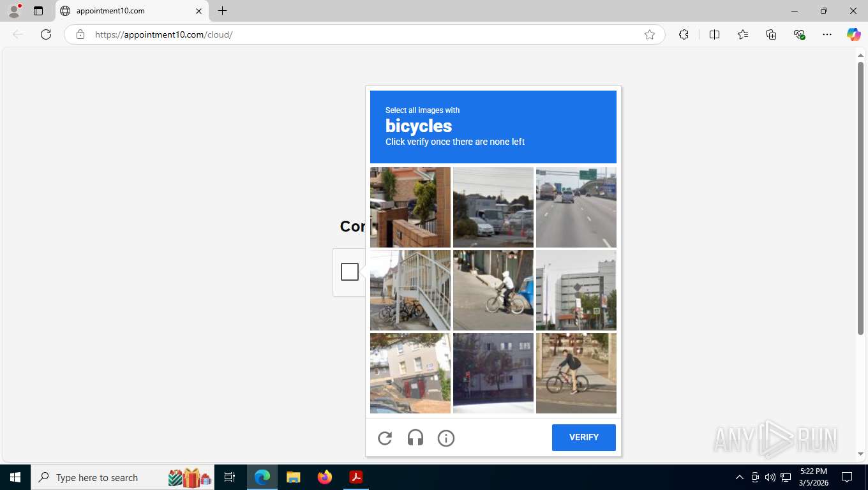The image size is (868, 490).
Task: Open the Copilot sidebar icon
Action: [854, 34]
